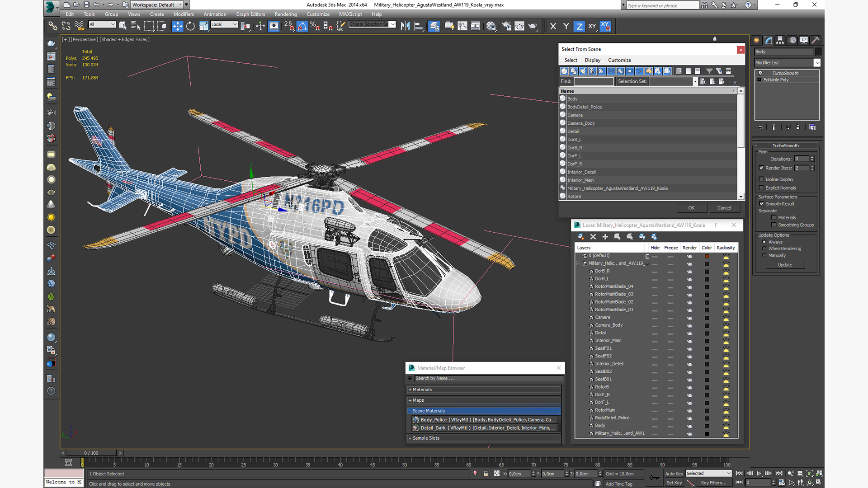The image size is (868, 488).
Task: Check Separate by Materials
Action: (774, 218)
